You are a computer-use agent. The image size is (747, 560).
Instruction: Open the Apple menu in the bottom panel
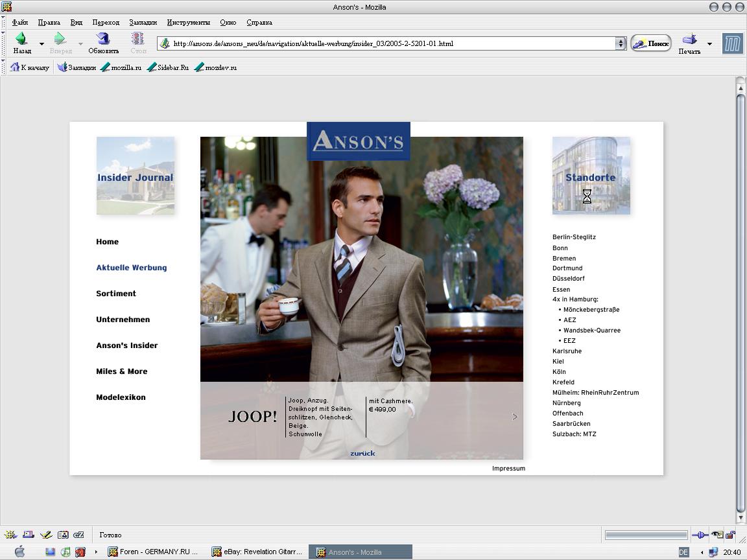(x=19, y=552)
